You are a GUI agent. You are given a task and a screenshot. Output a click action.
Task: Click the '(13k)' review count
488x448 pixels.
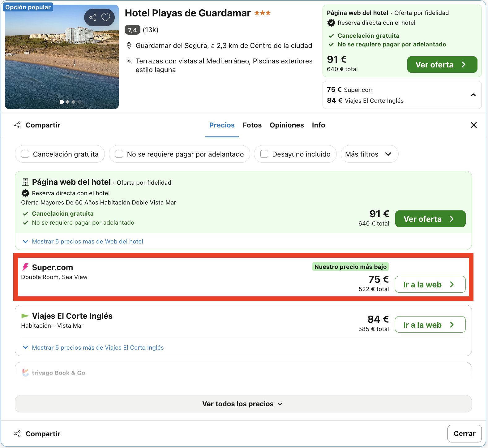point(151,30)
